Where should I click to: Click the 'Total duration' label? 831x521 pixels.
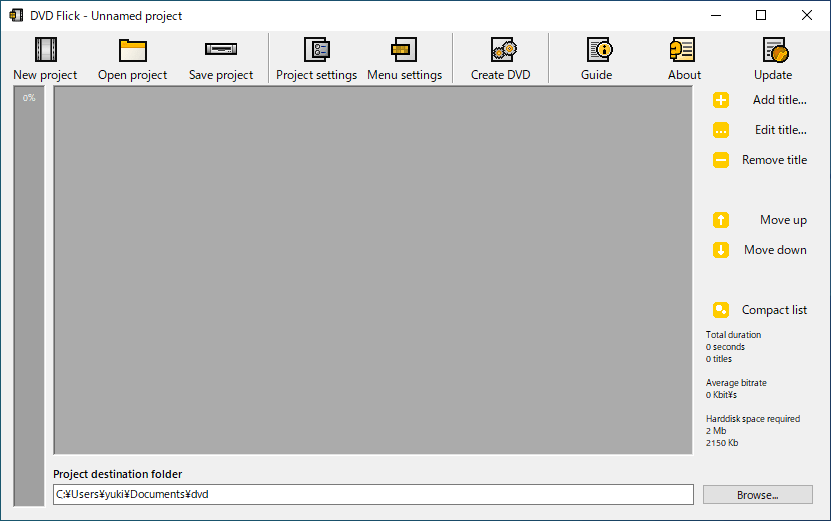coord(733,334)
